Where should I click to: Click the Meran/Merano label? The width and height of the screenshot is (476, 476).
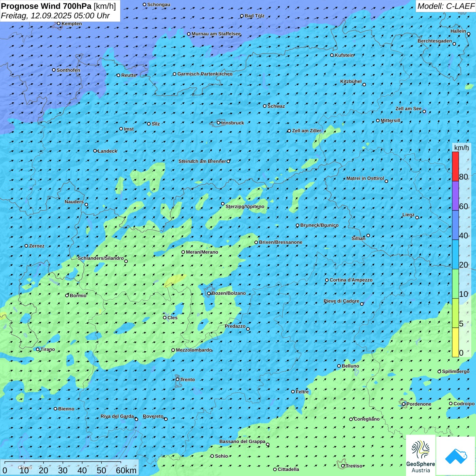click(202, 252)
